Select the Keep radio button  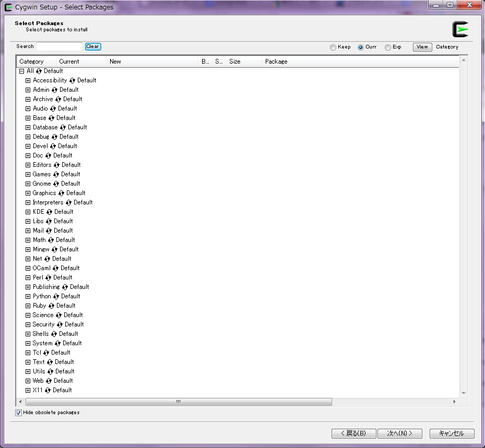coord(333,47)
